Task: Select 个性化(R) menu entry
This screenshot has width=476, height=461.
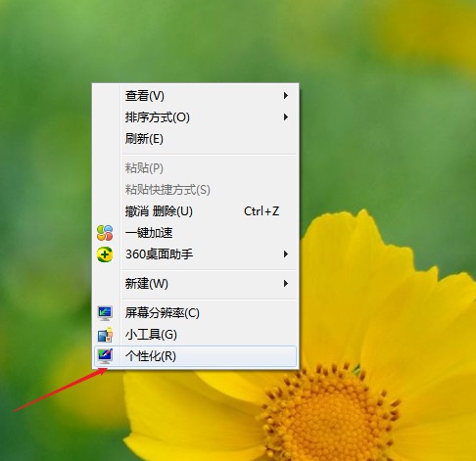Action: pyautogui.click(x=195, y=356)
